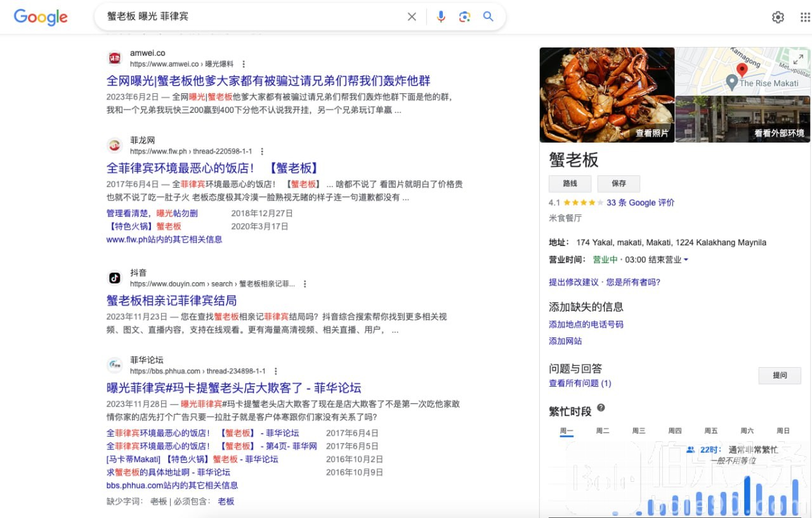Click the help icon beside 繁忙时段
This screenshot has height=518, width=812.
(x=601, y=408)
